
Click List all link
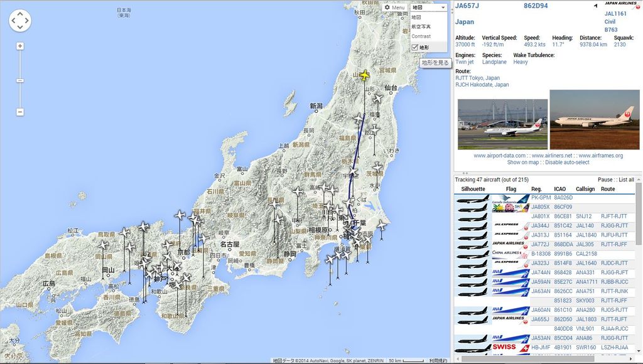click(626, 179)
